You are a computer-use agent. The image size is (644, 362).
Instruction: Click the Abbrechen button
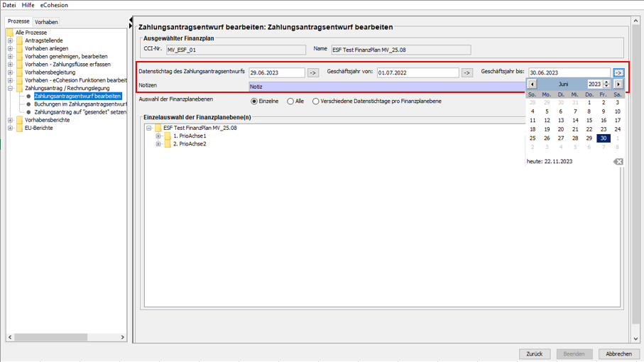pos(618,353)
